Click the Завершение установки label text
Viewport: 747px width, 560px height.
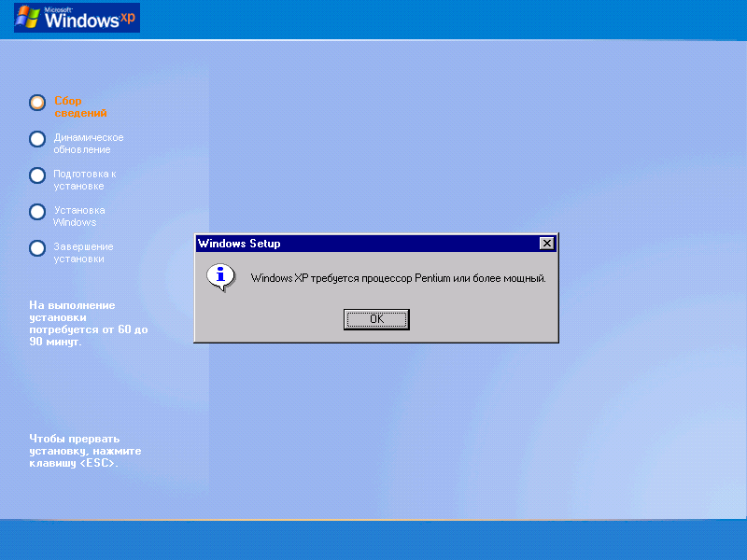click(x=83, y=252)
